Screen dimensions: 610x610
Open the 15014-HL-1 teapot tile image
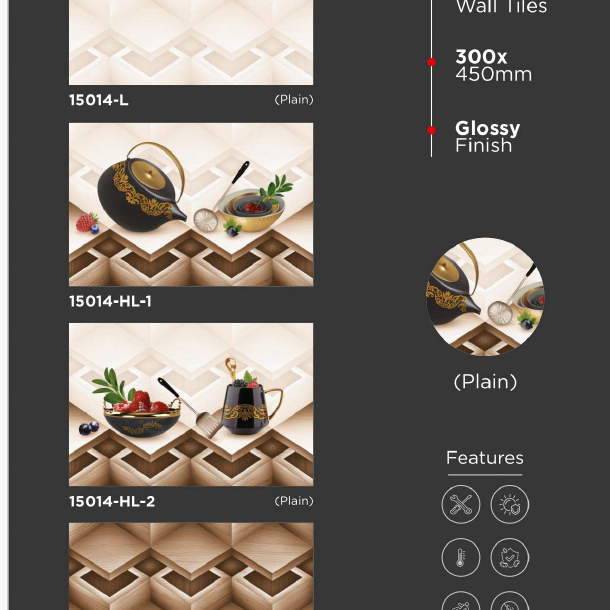(x=191, y=205)
